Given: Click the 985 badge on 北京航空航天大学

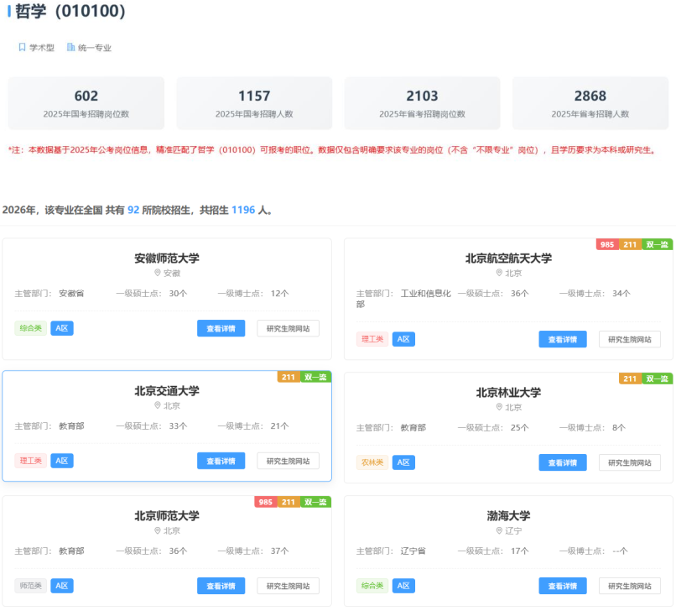Looking at the screenshot, I should [x=607, y=244].
